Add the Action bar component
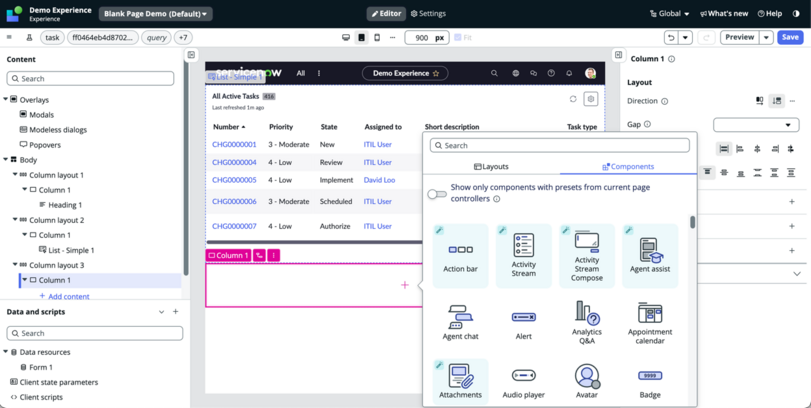811x408 pixels. 460,256
